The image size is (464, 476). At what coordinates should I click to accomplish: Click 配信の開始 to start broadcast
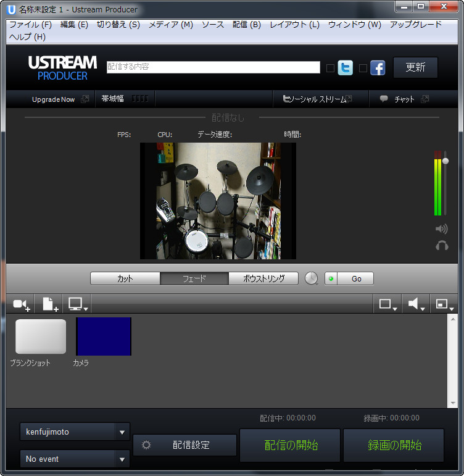coord(290,445)
